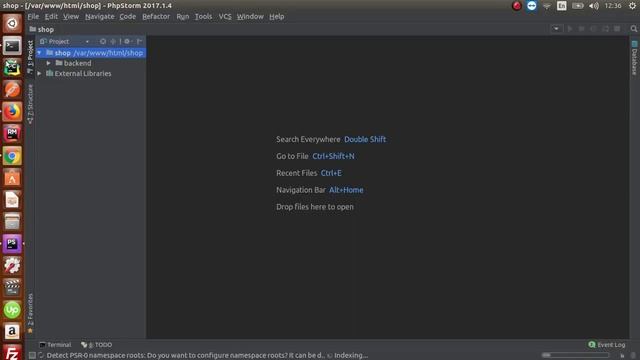Open the Files manager dock icon
The image size is (640, 360).
coord(12,222)
